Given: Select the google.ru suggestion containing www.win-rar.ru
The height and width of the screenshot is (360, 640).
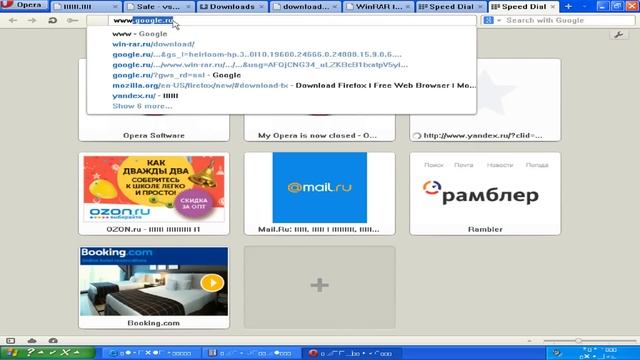Looking at the screenshot, I should point(282,64).
